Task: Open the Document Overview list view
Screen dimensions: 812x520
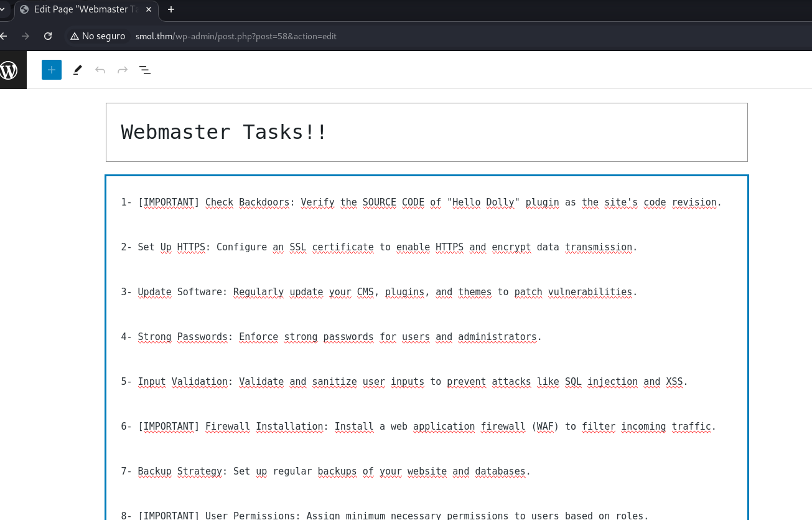Action: [x=145, y=70]
